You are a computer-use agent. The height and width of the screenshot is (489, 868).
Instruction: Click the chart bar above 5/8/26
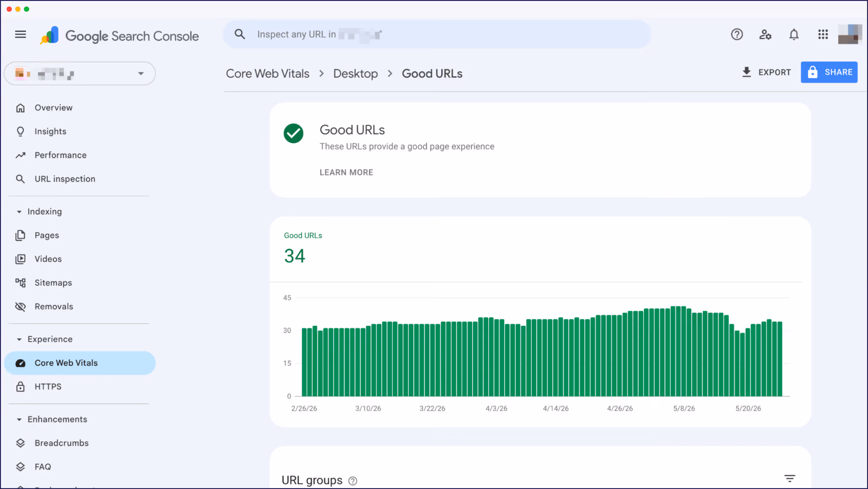pyautogui.click(x=684, y=351)
